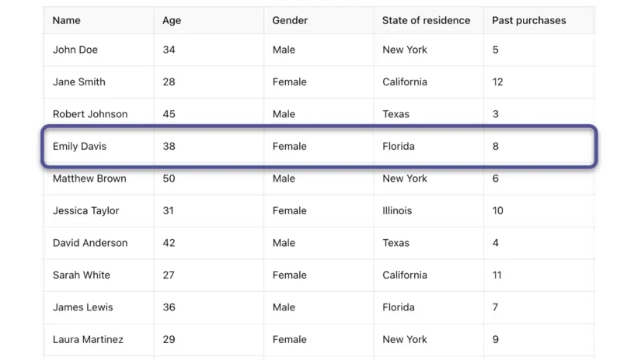Click the Jessica Taylor name cell
The image size is (641, 364).
[x=86, y=210]
